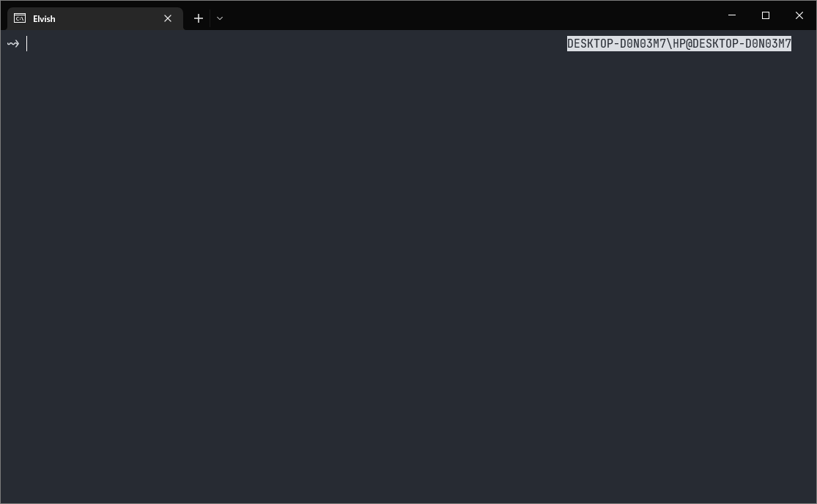This screenshot has width=817, height=504.
Task: Minimize the terminal window
Action: coord(731,15)
